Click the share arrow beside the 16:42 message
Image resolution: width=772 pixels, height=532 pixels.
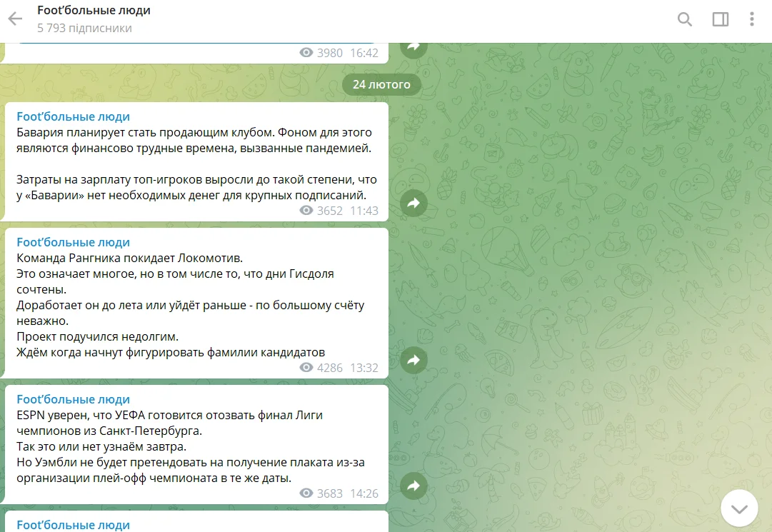(413, 48)
